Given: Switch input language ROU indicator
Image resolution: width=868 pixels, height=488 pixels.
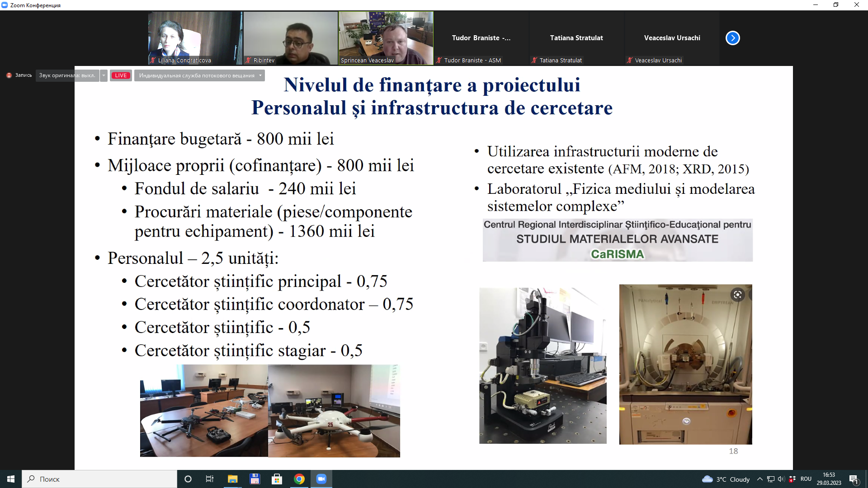Looking at the screenshot, I should (x=806, y=479).
